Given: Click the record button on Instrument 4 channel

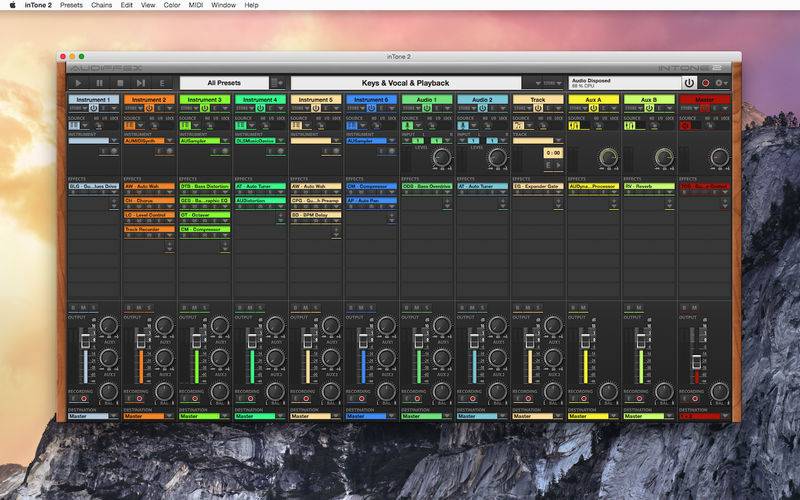Looking at the screenshot, I should (x=251, y=398).
